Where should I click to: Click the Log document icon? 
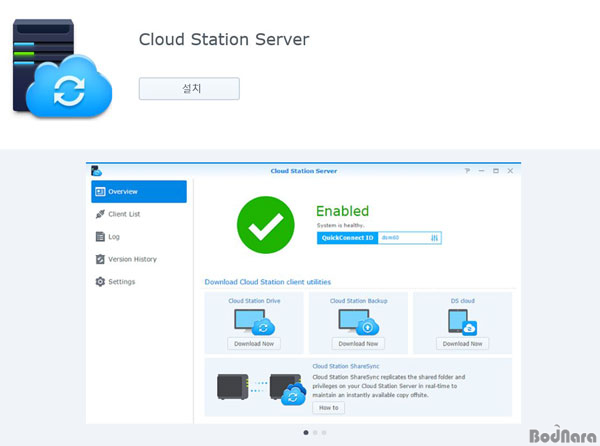(100, 237)
